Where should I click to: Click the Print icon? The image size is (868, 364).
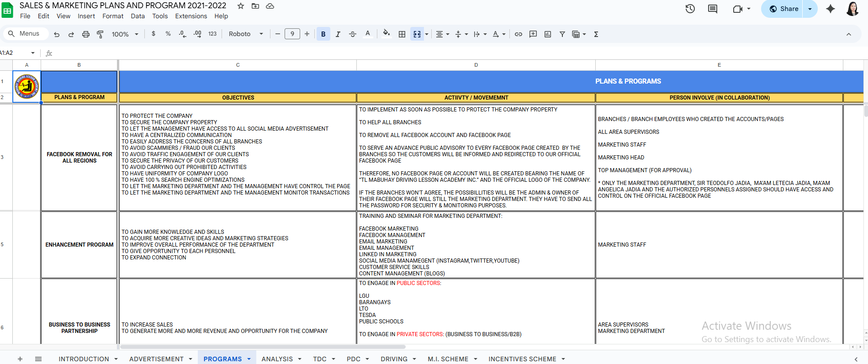[85, 34]
